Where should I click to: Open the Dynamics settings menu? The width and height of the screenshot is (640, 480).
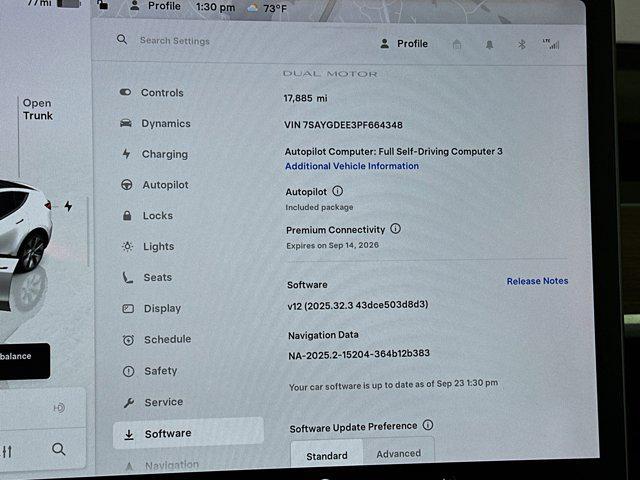pyautogui.click(x=155, y=123)
